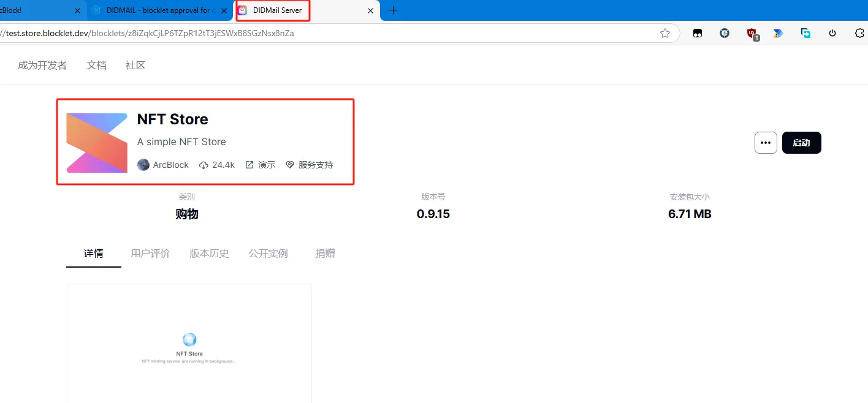Click the download count icon

204,165
